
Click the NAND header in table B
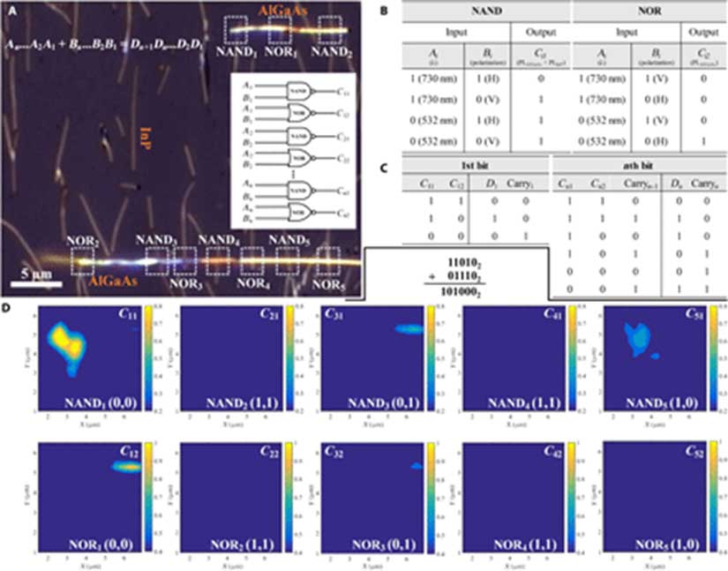point(486,11)
